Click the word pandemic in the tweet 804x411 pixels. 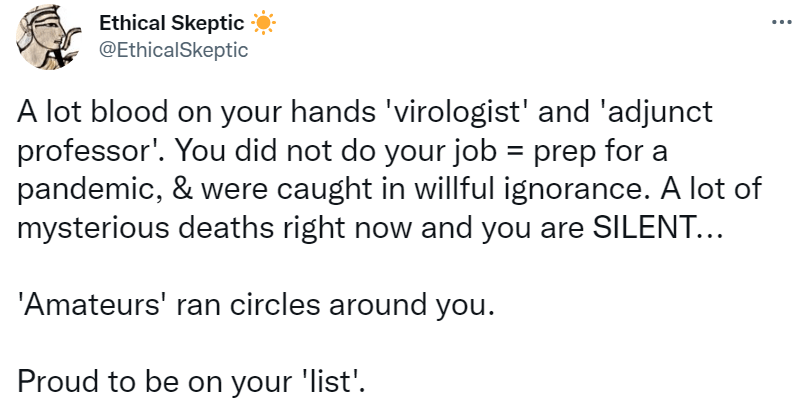81,188
